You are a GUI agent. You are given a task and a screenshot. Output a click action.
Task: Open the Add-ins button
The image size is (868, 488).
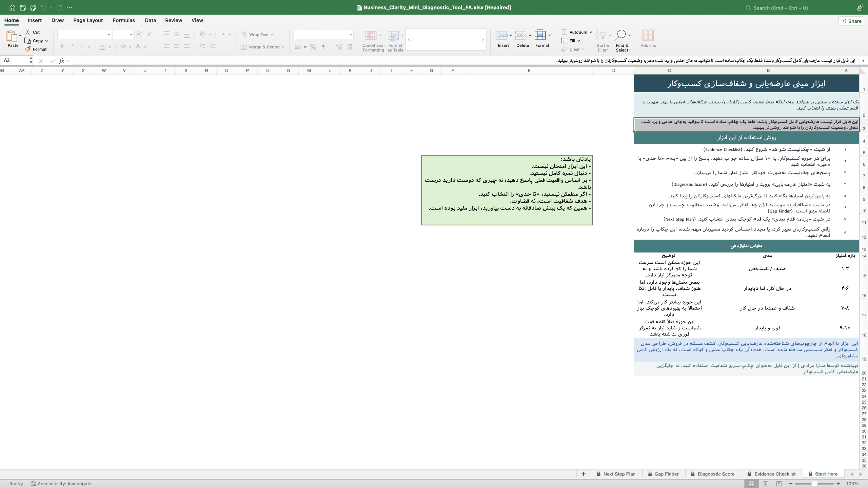[648, 39]
